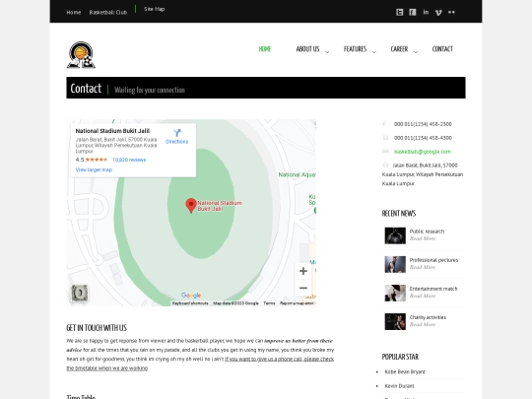The image size is (532, 399).
Task: Open the map Terms link
Action: [269, 303]
